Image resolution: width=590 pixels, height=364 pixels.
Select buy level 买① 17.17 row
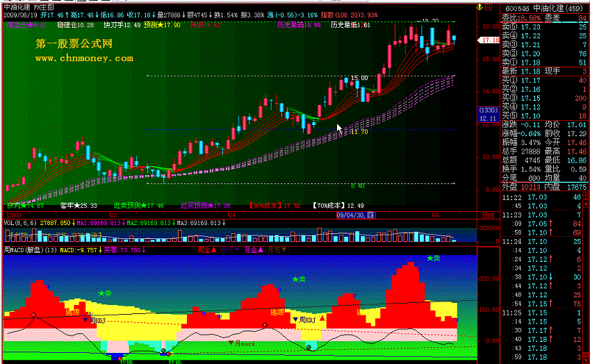[544, 80]
